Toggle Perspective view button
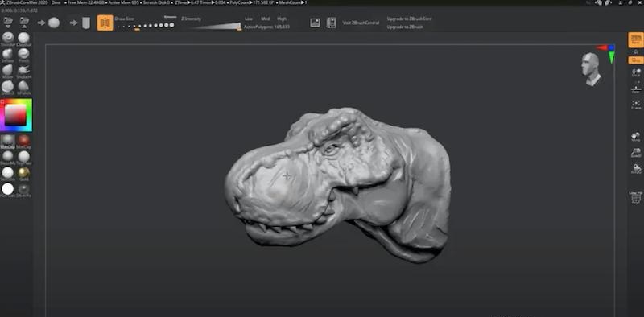The image size is (644, 317). pos(636,40)
